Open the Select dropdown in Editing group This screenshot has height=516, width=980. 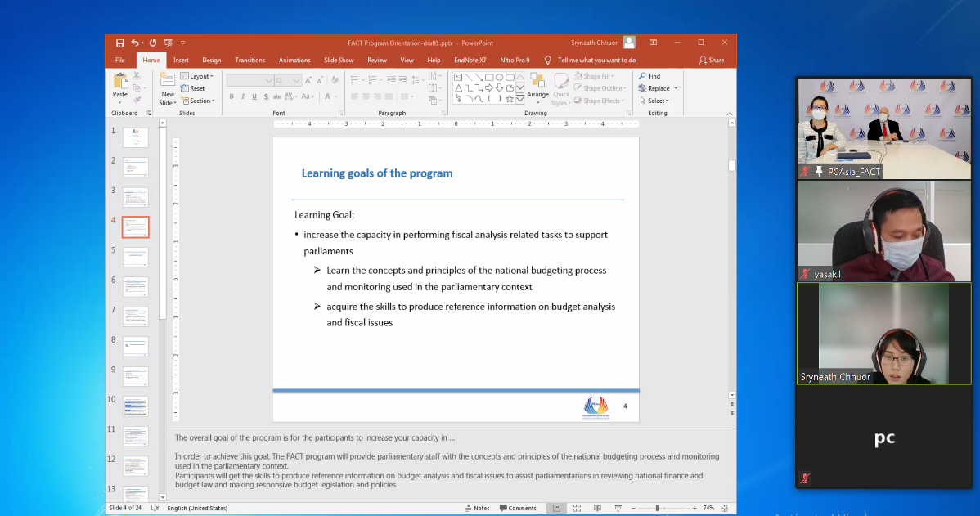click(654, 101)
